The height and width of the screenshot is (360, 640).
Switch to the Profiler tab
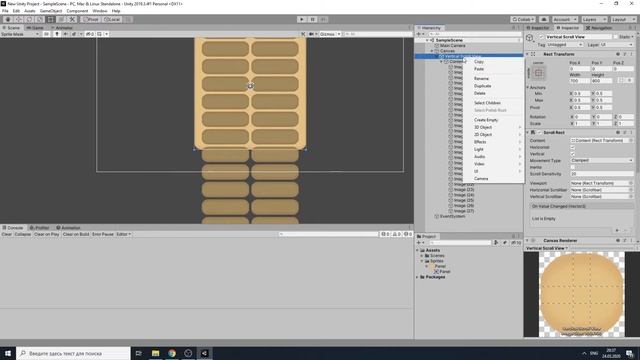(39, 228)
